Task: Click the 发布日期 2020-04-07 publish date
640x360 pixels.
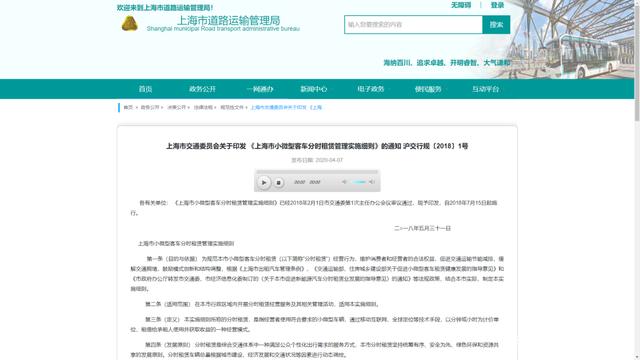Action: point(317,160)
